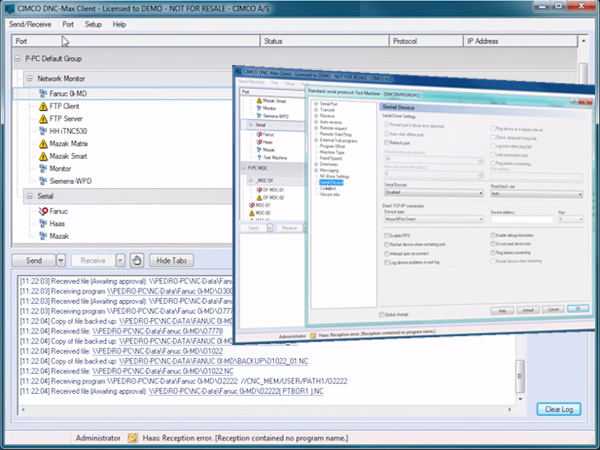
Task: Click overlay window Mazak Smart warning icon
Action: click(x=259, y=101)
